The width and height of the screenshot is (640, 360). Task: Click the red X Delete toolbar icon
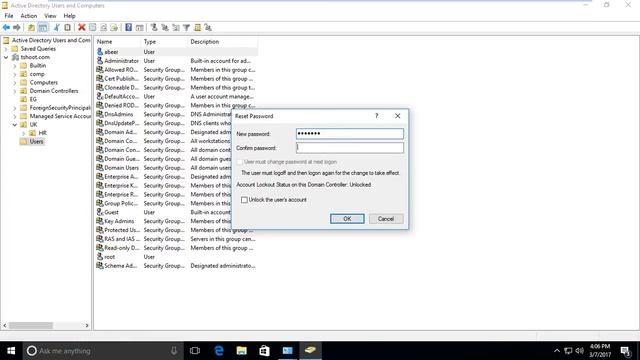coord(82,27)
